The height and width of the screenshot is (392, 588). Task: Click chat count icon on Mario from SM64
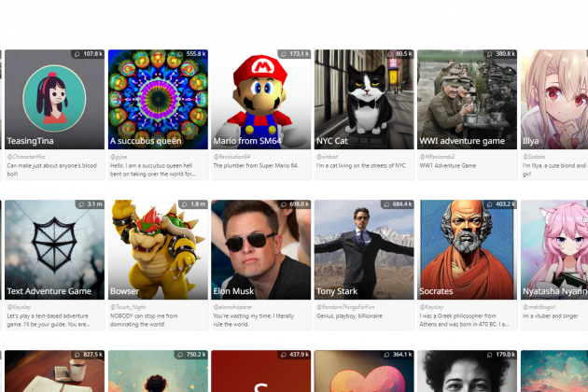click(283, 54)
